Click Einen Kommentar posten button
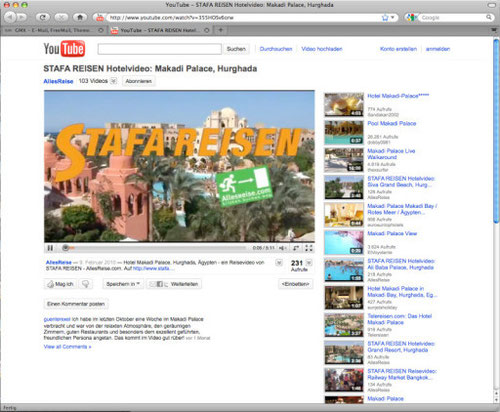 click(x=76, y=304)
